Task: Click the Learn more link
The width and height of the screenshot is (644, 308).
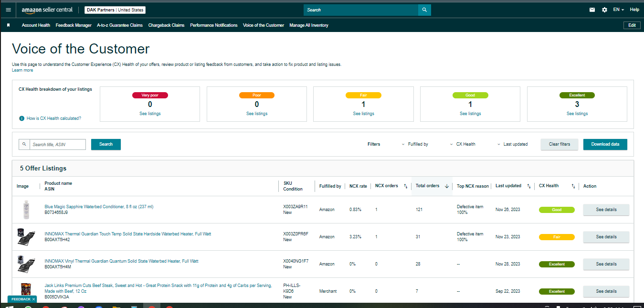Action: point(22,70)
